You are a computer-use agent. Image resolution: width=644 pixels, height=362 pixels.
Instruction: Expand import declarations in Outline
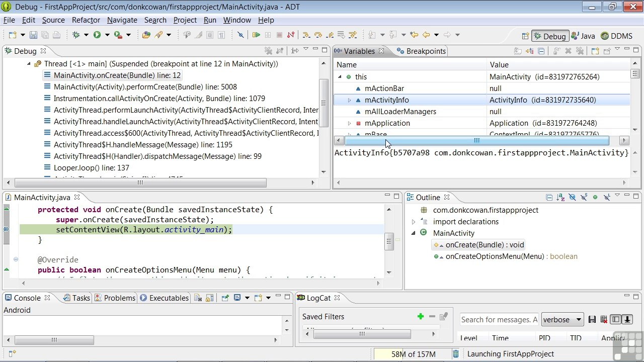click(414, 222)
